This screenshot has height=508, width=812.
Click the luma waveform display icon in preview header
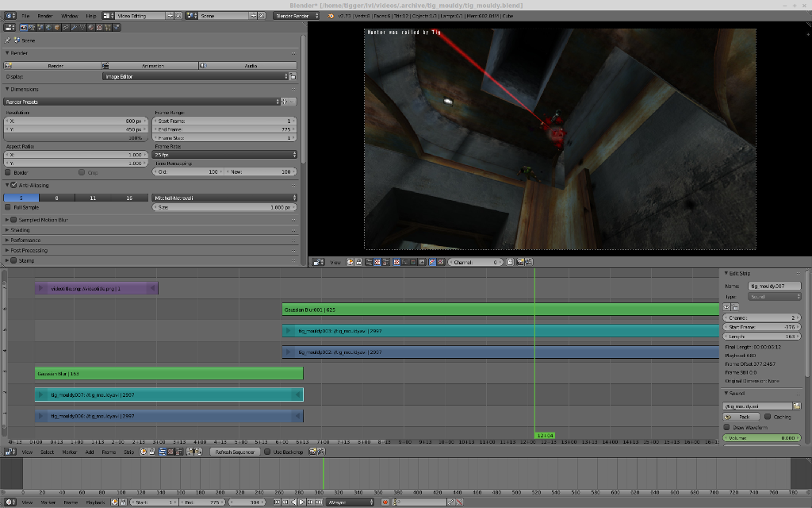[405, 262]
